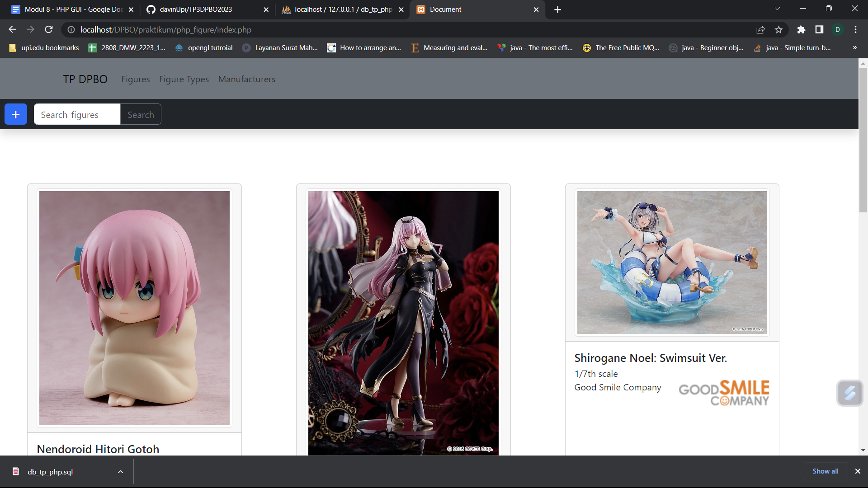868x488 pixels.
Task: Toggle the browser side panel icon
Action: [819, 30]
